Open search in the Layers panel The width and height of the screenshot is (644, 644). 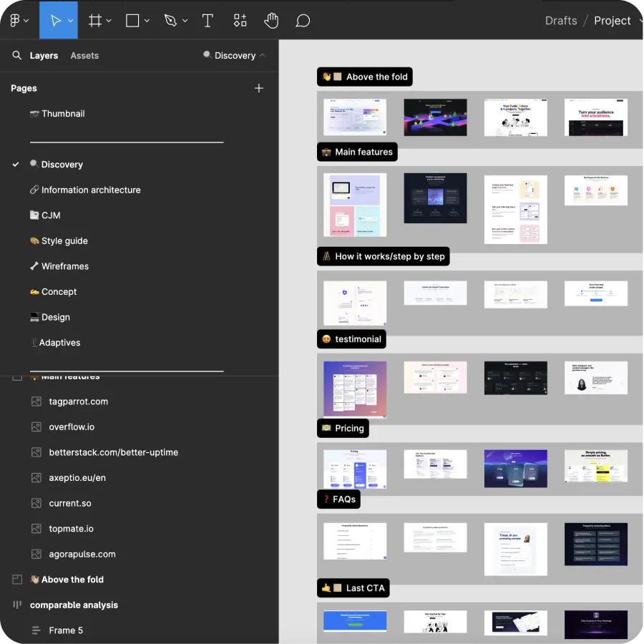click(x=17, y=55)
